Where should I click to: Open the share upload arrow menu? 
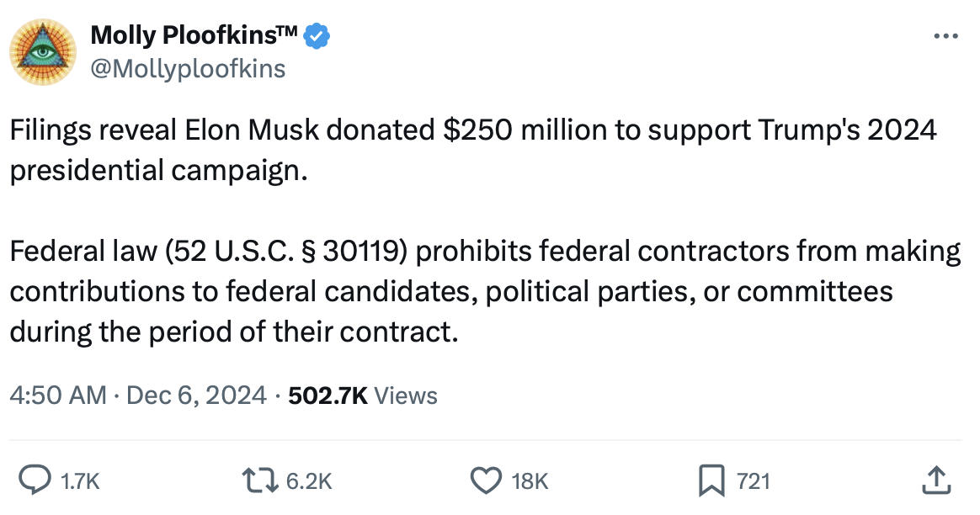point(938,480)
